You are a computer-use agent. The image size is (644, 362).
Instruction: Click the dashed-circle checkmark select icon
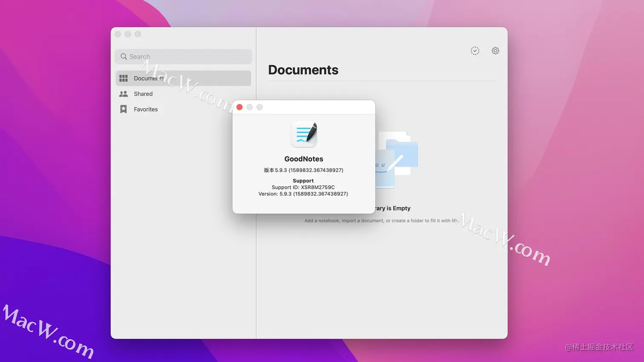point(475,51)
